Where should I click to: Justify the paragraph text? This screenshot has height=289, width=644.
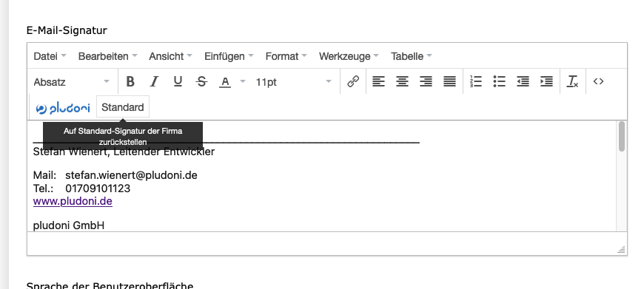pos(450,81)
